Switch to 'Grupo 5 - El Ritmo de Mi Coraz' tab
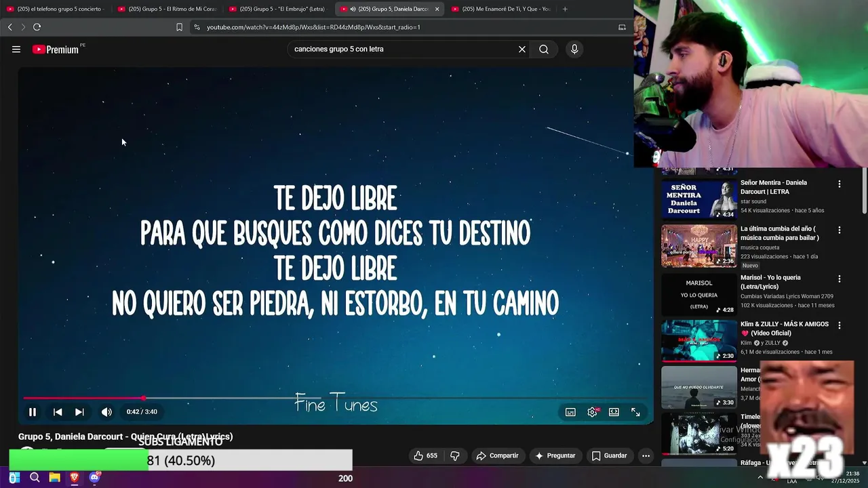Image resolution: width=868 pixels, height=488 pixels. click(166, 9)
